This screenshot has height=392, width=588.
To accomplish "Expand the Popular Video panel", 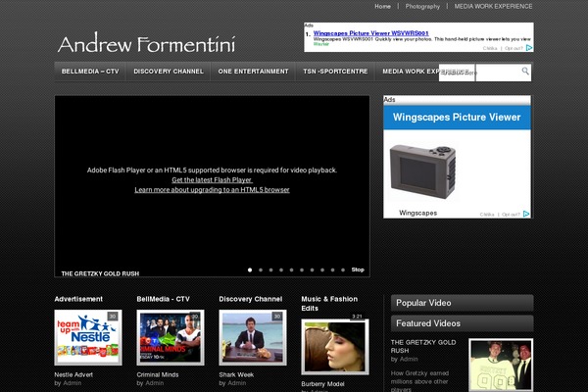I will tap(462, 303).
